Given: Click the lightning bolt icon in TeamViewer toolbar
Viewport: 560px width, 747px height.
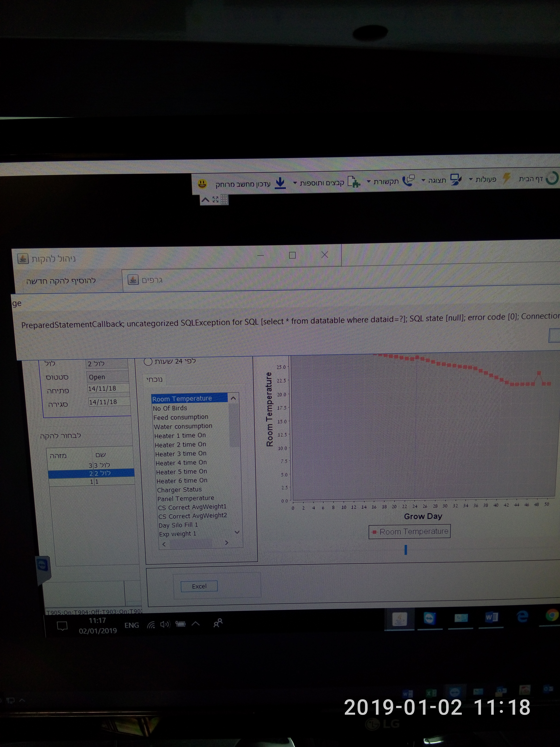Looking at the screenshot, I should click(x=506, y=178).
